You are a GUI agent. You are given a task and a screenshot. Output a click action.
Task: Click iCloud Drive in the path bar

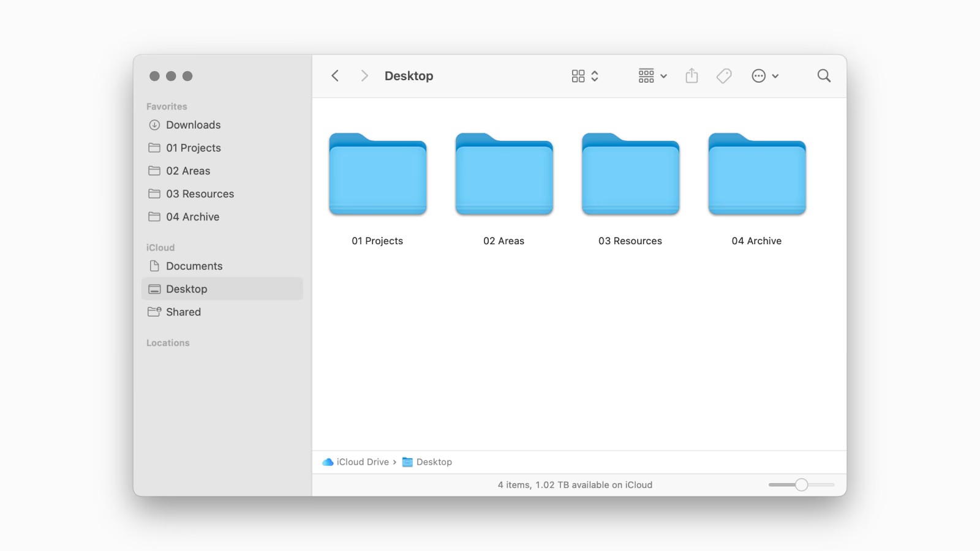coord(356,462)
